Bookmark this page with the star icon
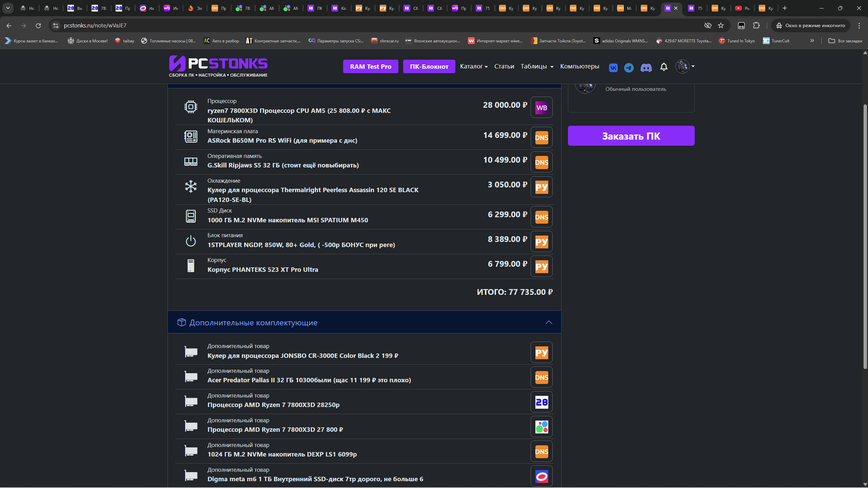 [x=721, y=25]
